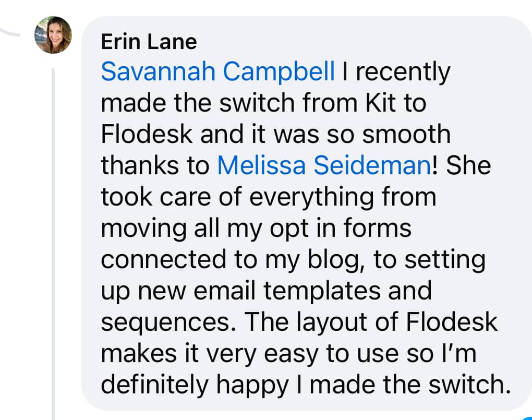This screenshot has height=420, width=532.
Task: Click the vertical reply thread line
Action: pyautogui.click(x=53, y=244)
